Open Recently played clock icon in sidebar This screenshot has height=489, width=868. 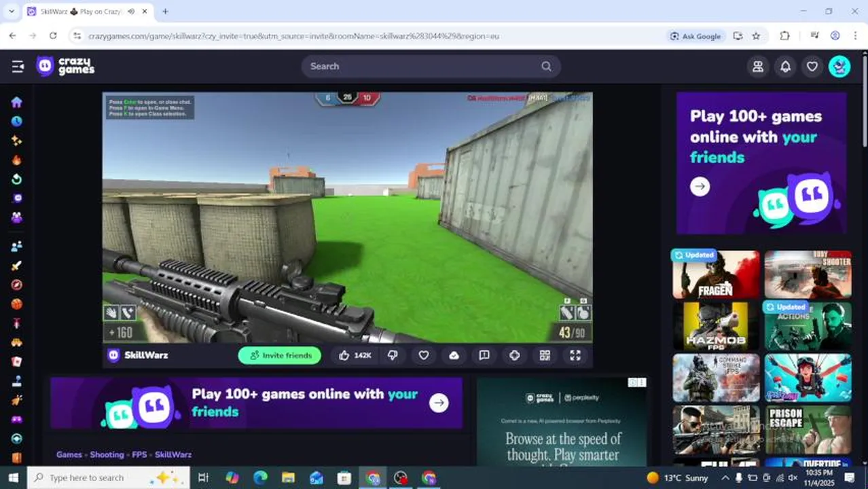17,121
